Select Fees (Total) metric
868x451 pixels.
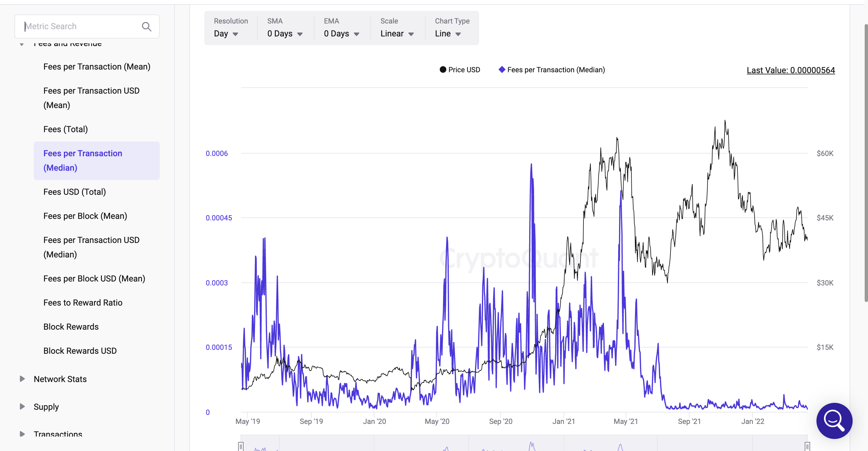[x=97, y=129]
